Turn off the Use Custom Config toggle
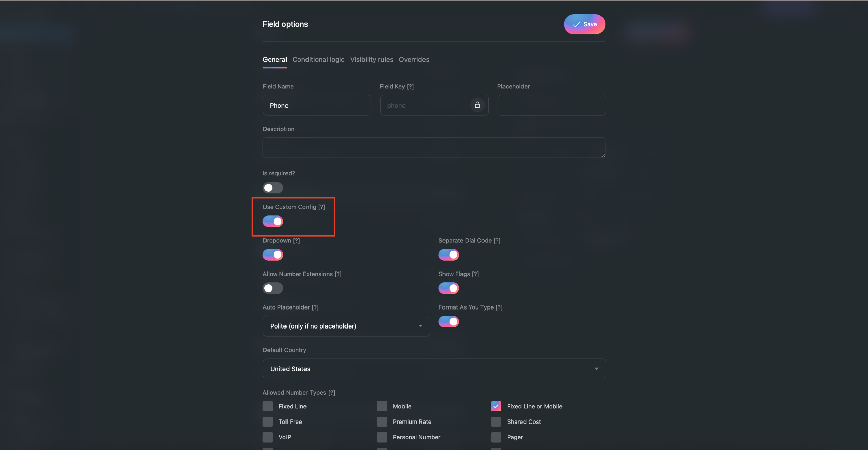 [x=273, y=221]
